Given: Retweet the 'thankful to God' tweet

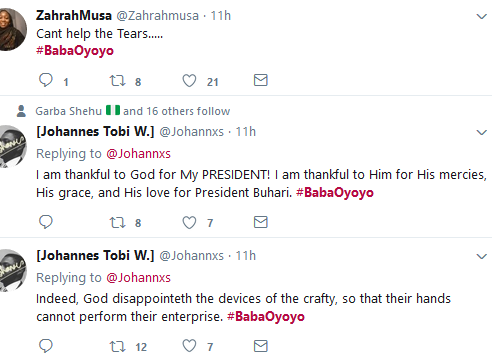Looking at the screenshot, I should 117,222.
